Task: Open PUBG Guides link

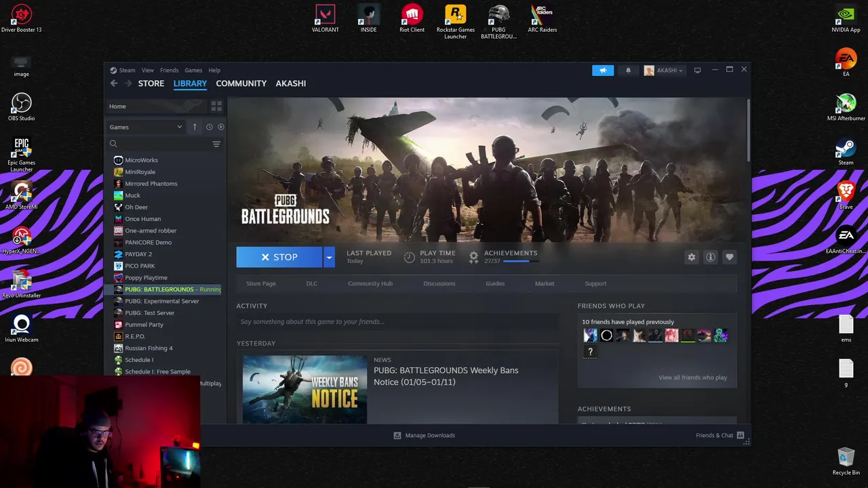Action: coord(495,284)
